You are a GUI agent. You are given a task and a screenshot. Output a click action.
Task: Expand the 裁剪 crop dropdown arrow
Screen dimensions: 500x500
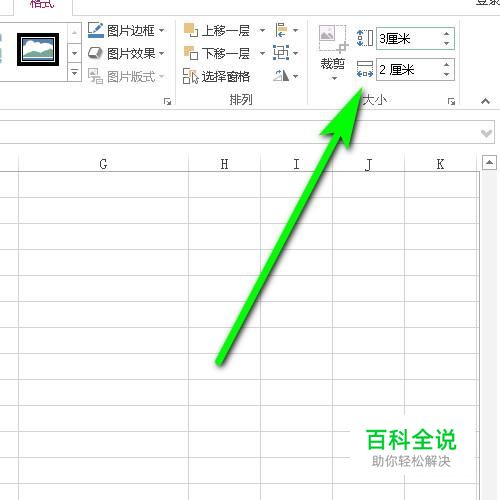point(334,79)
